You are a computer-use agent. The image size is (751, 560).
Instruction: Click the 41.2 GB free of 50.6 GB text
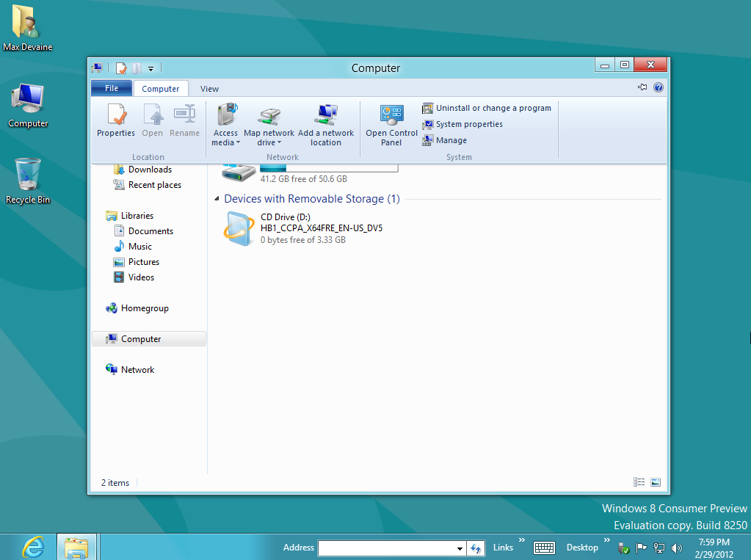pos(304,179)
